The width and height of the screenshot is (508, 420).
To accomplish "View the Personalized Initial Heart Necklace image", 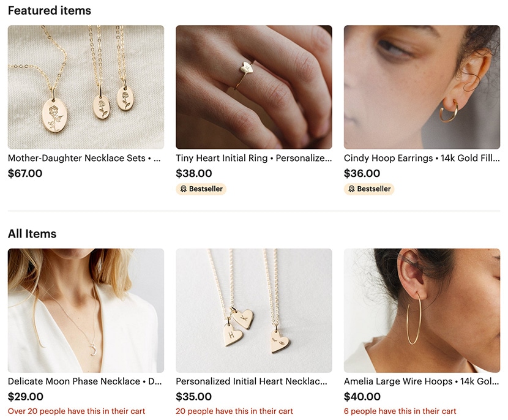I will pos(254,310).
